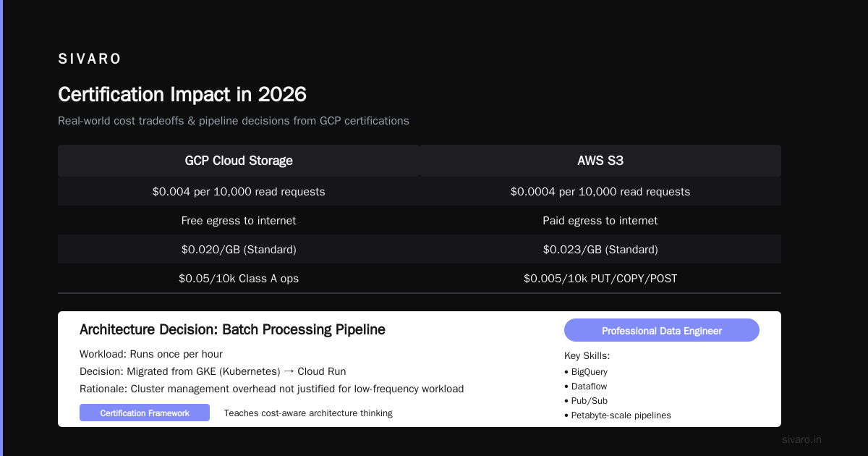This screenshot has height=456, width=868.
Task: Click the Petabyte-scale pipelines bullet
Action: (618, 415)
